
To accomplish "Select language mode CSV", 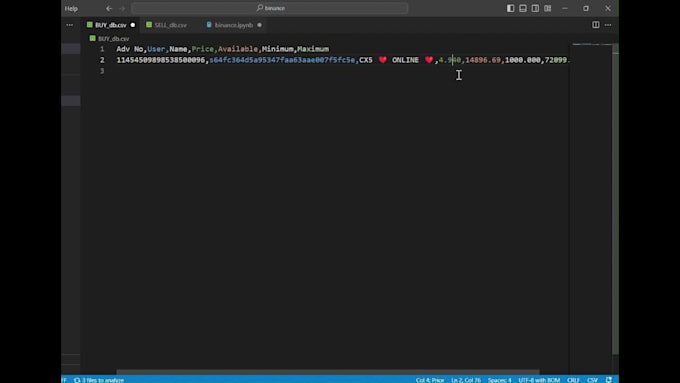I will click(x=592, y=380).
